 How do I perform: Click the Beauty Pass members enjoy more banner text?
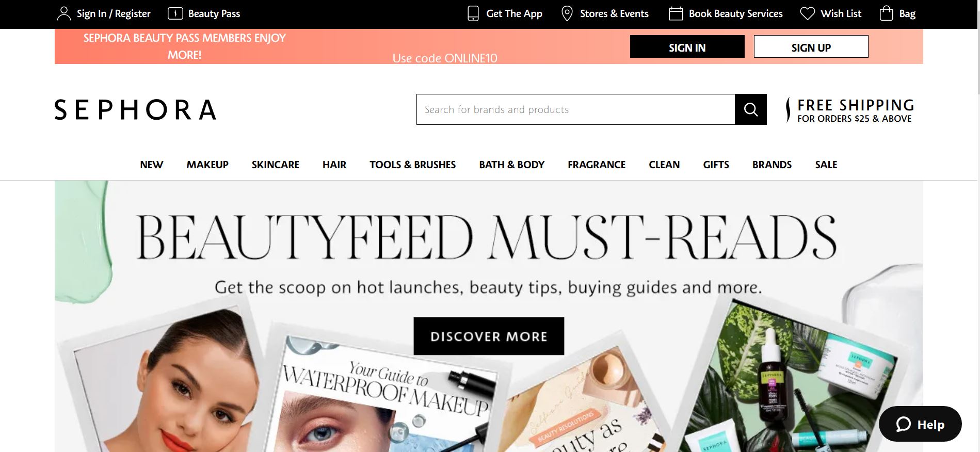pyautogui.click(x=184, y=46)
